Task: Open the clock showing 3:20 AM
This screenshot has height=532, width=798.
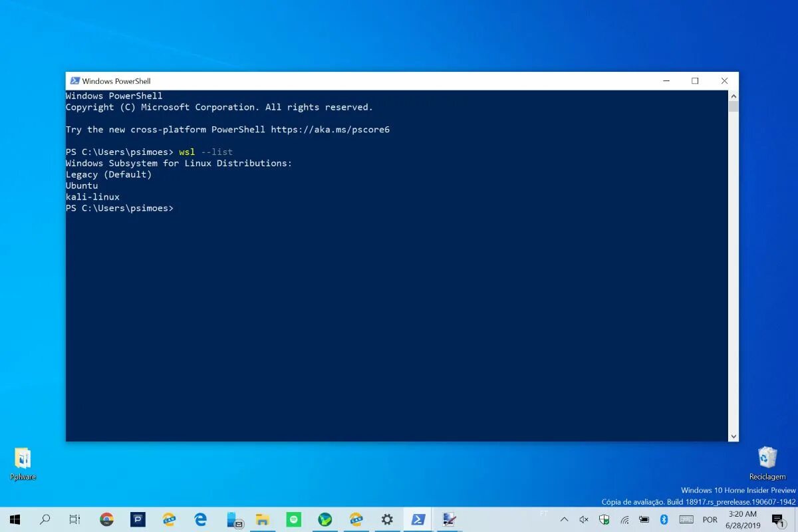Action: [x=742, y=519]
